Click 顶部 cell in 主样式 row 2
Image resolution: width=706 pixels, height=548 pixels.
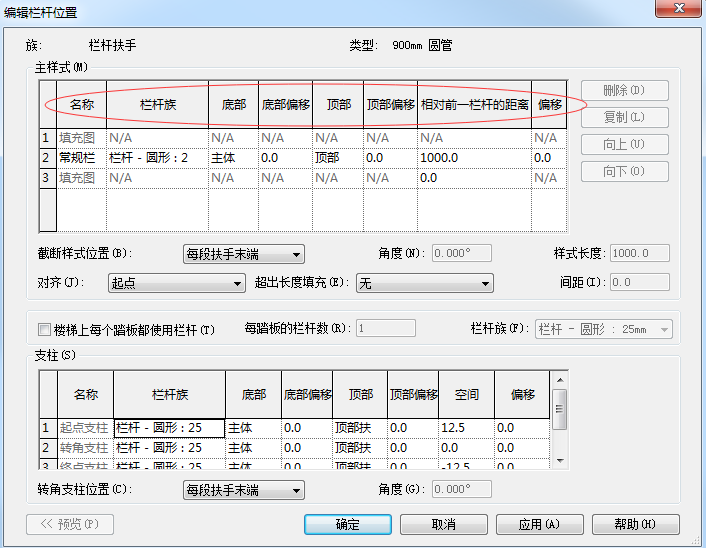point(338,158)
